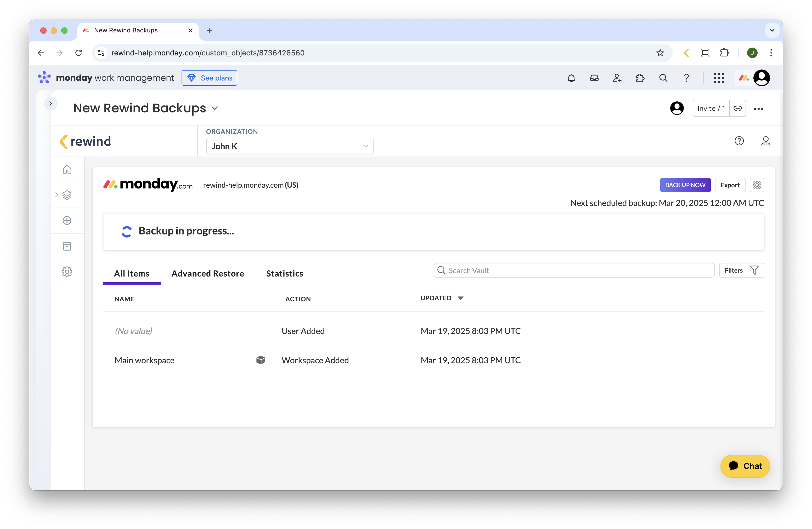
Task: Open the Main workspace row
Action: tap(433, 360)
